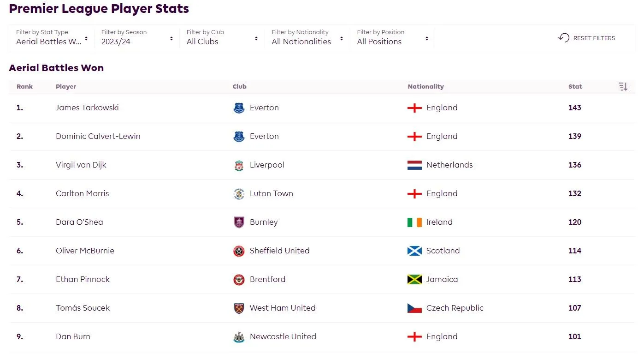Viewport: 644px width, 354px height.
Task: Open the Filter by Stat Type dropdown
Action: pos(52,38)
